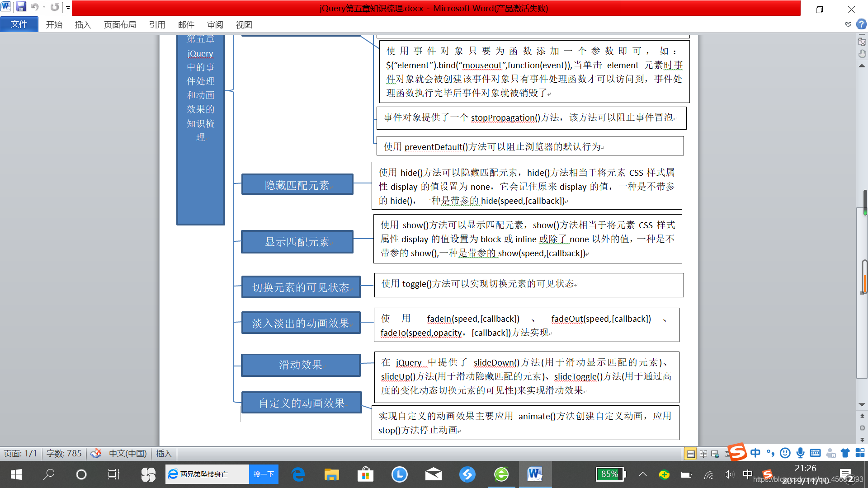Toggle Sogou punctuation mode icon
The image size is (868, 488).
[770, 453]
